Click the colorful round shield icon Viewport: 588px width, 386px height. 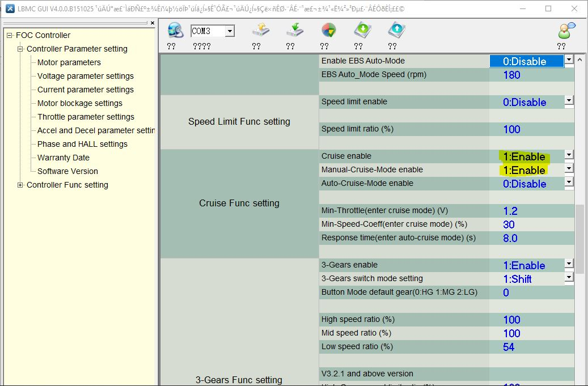(x=328, y=31)
